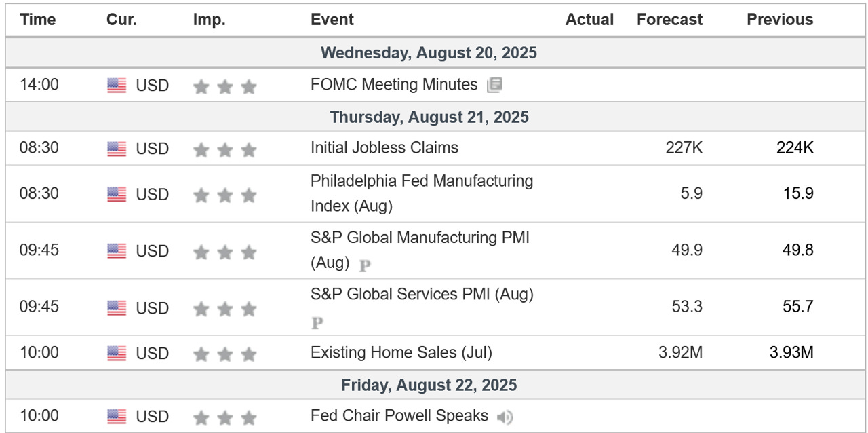This screenshot has height=433, width=868.
Task: Open the FOMC Meeting Minutes document icon
Action: pyautogui.click(x=495, y=85)
